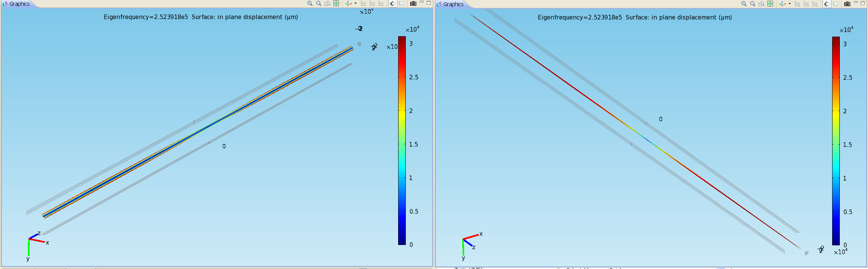Zoom in on the left Graphics panel
Viewport: 868px width, 269px height.
310,3
